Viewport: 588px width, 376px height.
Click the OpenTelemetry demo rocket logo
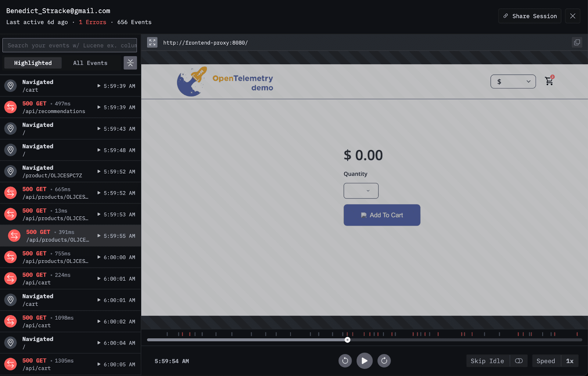pyautogui.click(x=192, y=82)
